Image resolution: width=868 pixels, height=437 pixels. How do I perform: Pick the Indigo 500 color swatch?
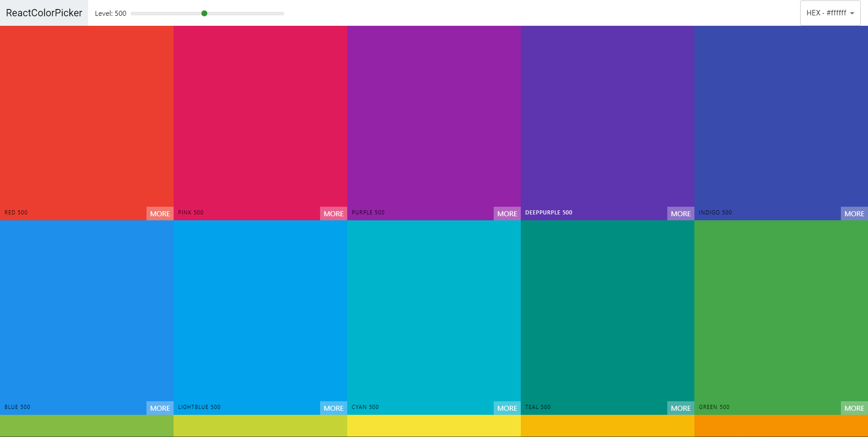tap(781, 118)
